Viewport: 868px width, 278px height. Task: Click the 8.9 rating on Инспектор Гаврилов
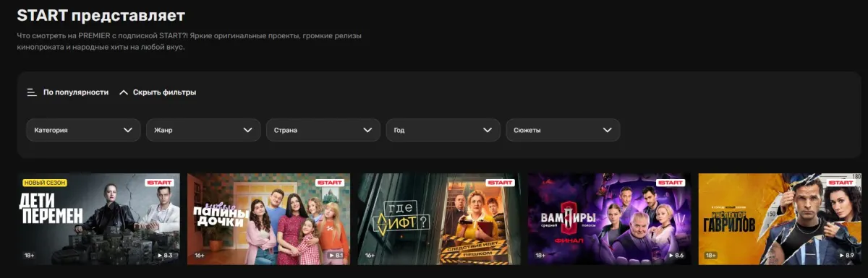pyautogui.click(x=846, y=256)
